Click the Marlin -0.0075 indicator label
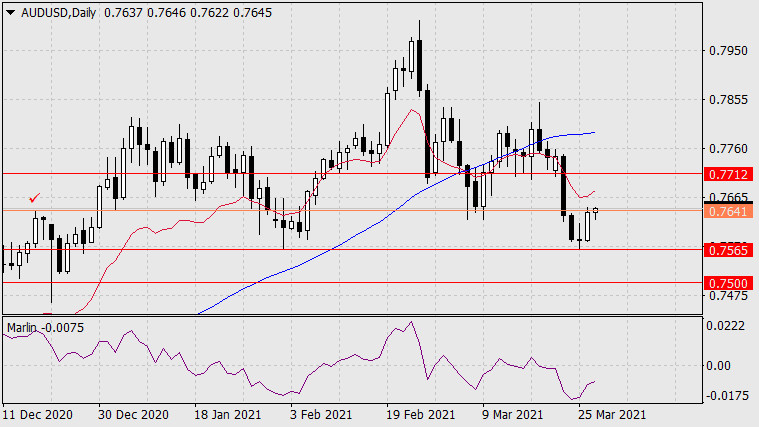Viewport: 759px width, 427px height. [46, 328]
